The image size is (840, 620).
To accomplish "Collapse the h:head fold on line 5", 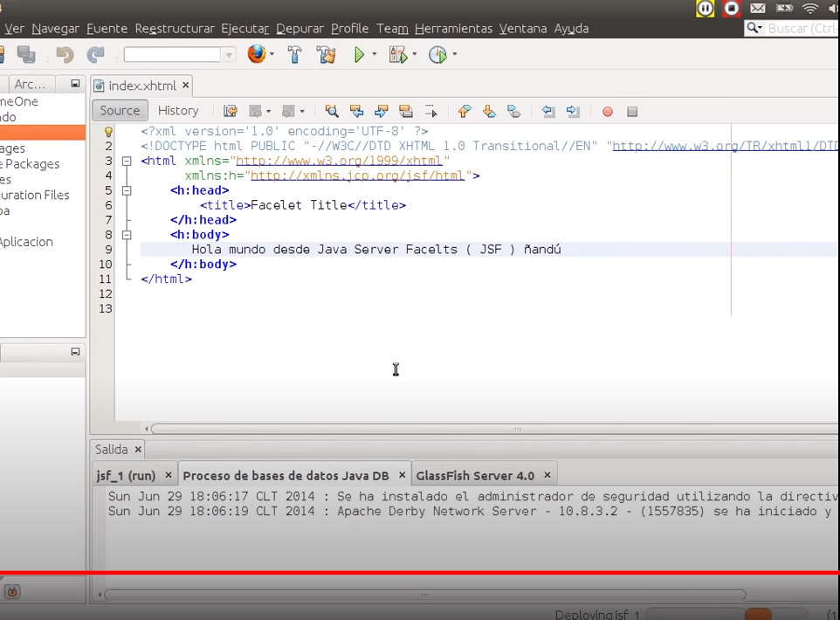I will (127, 190).
